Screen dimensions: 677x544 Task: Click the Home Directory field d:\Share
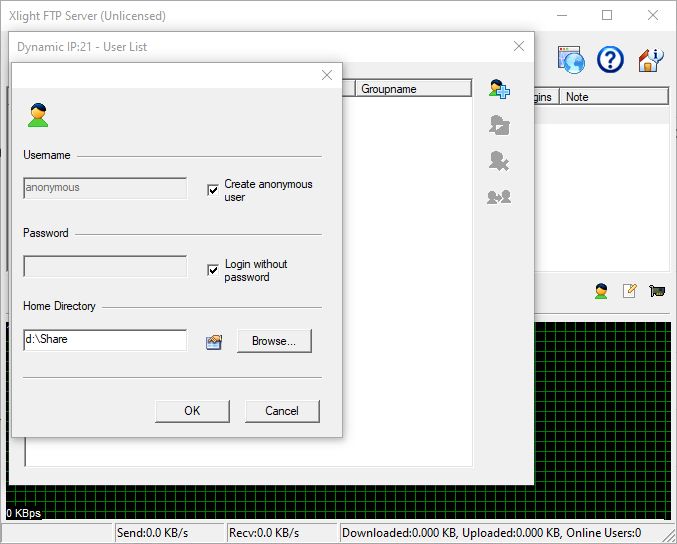click(x=105, y=340)
